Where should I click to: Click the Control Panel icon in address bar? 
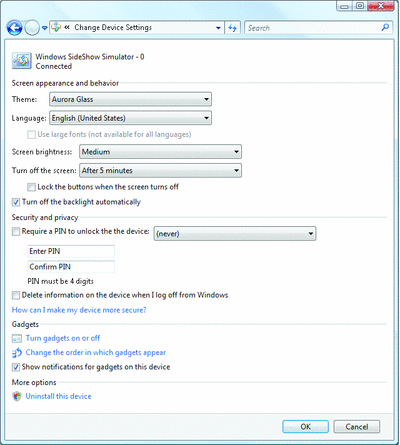(56, 28)
